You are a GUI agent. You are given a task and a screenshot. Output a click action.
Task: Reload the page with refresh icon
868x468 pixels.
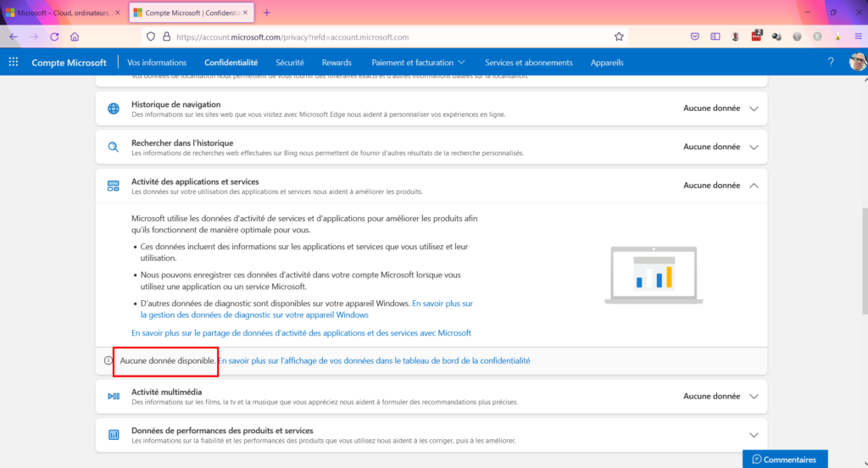click(x=54, y=37)
